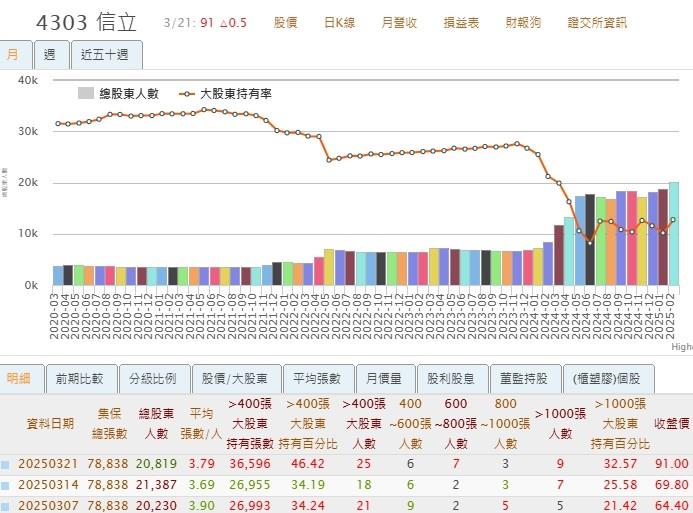Select the 平均張數 tab
The height and width of the screenshot is (513, 693).
[318, 379]
